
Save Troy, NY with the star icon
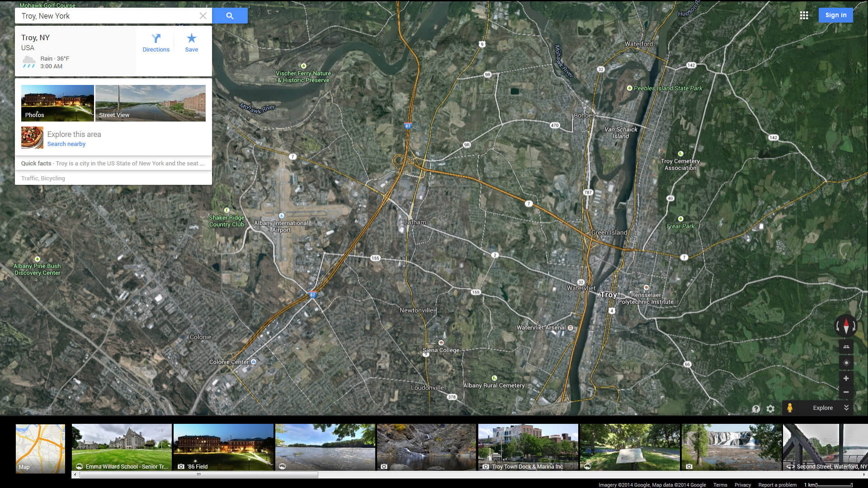[x=191, y=43]
